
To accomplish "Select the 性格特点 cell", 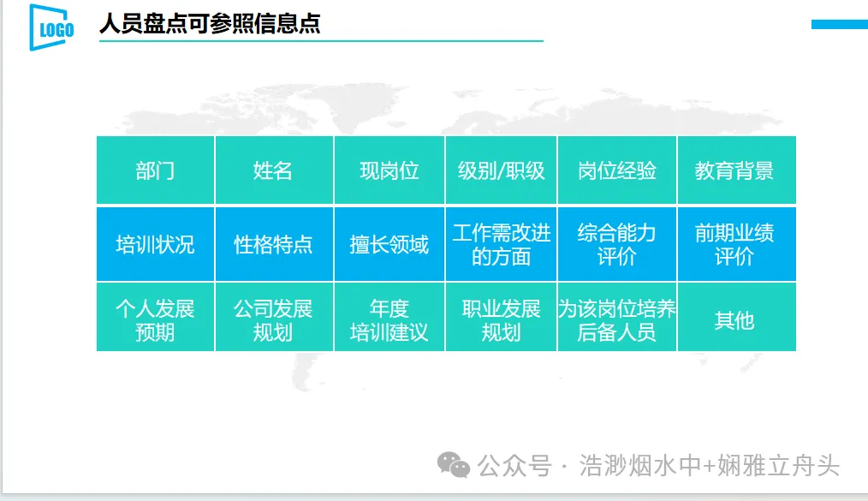I will click(274, 243).
